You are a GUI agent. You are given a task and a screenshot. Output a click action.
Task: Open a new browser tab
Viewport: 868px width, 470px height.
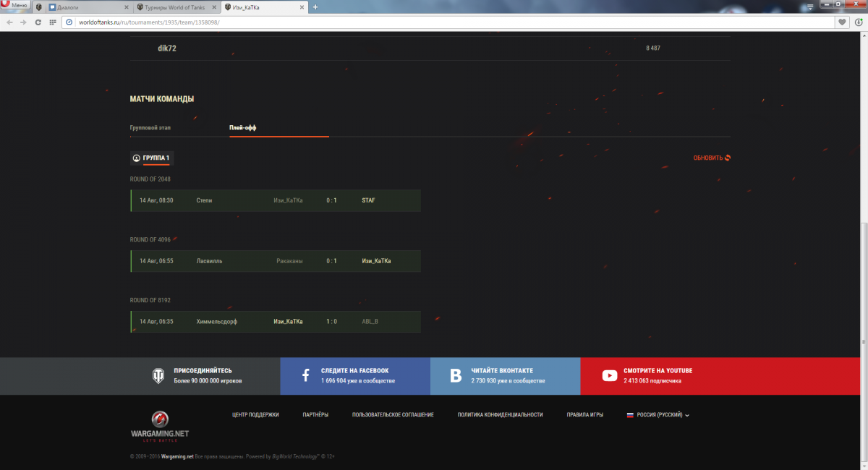coord(315,7)
